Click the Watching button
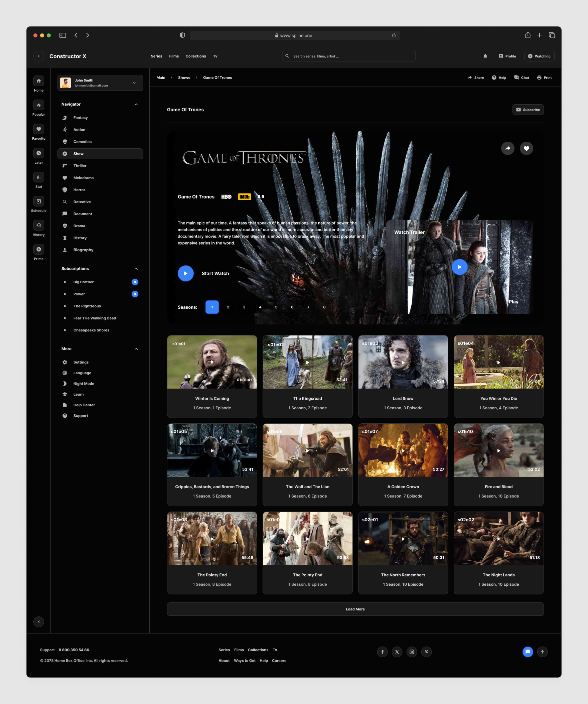The height and width of the screenshot is (704, 588). (539, 56)
